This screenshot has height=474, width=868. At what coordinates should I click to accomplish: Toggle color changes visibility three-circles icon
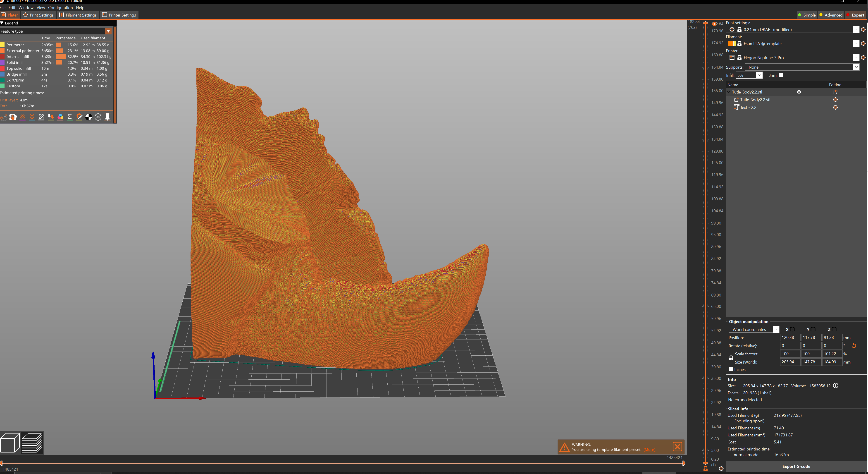pos(60,117)
